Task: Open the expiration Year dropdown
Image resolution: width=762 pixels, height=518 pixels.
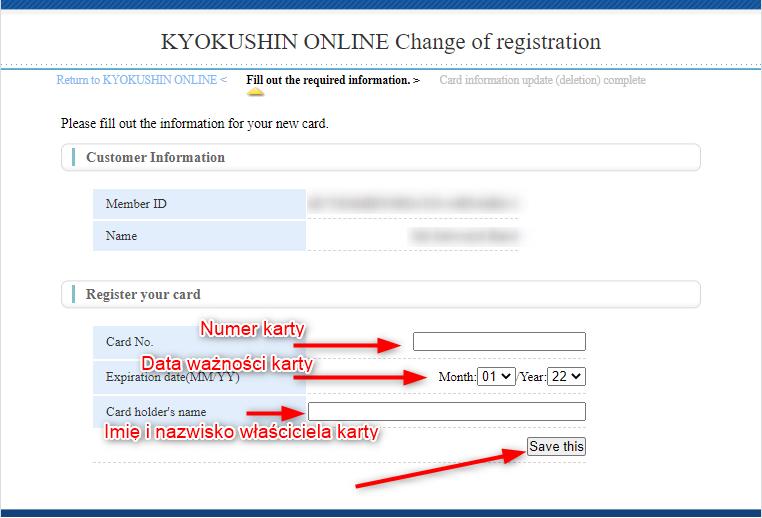Action: [x=566, y=377]
